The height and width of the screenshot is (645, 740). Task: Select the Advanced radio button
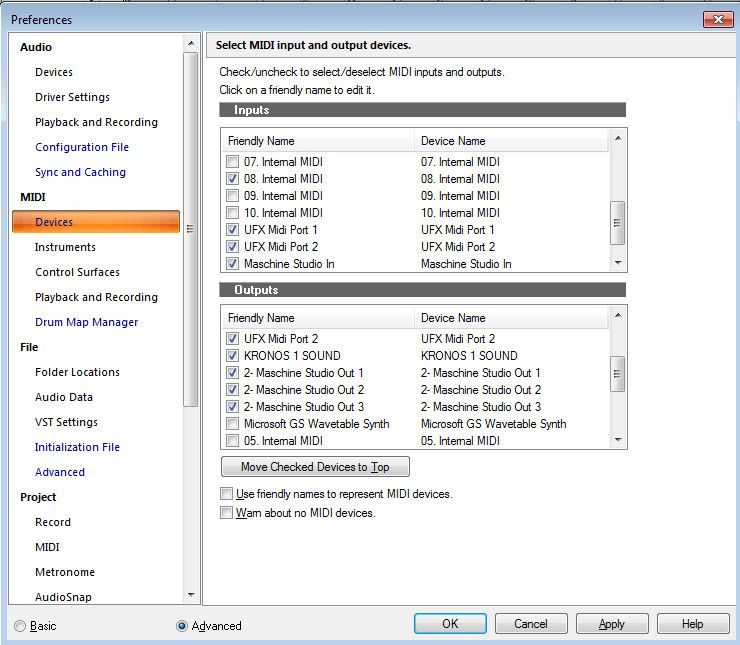pyautogui.click(x=182, y=626)
